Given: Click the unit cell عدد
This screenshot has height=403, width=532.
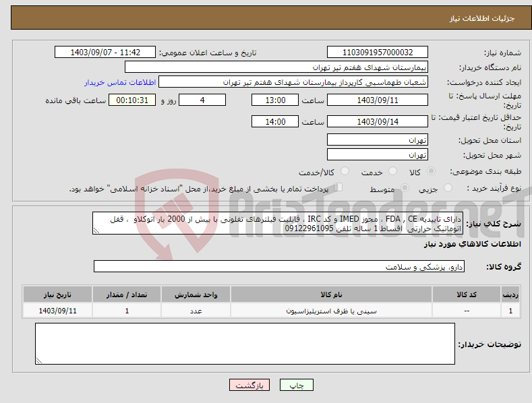Looking at the screenshot, I should tap(196, 311).
